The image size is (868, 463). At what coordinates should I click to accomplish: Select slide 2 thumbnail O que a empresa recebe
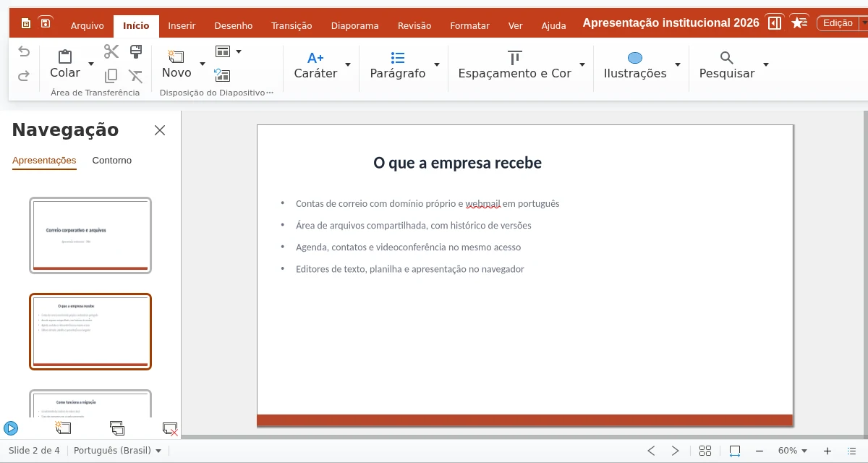click(x=90, y=331)
